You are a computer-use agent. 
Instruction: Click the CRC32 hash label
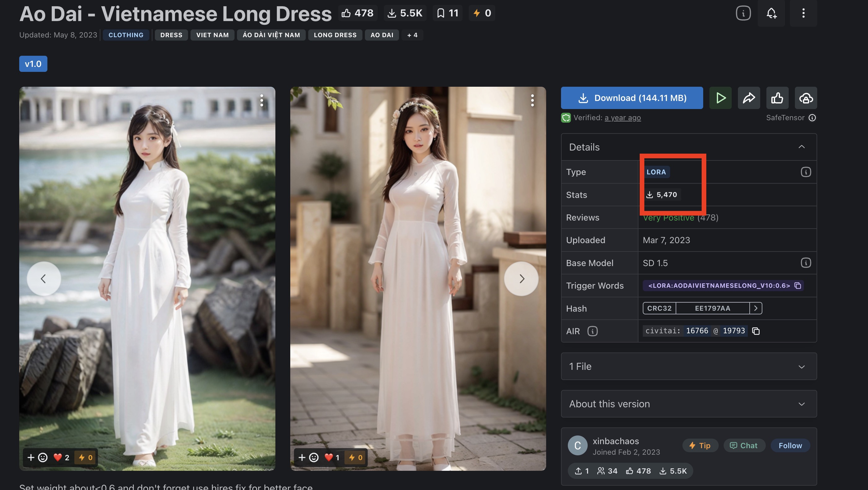click(x=659, y=308)
